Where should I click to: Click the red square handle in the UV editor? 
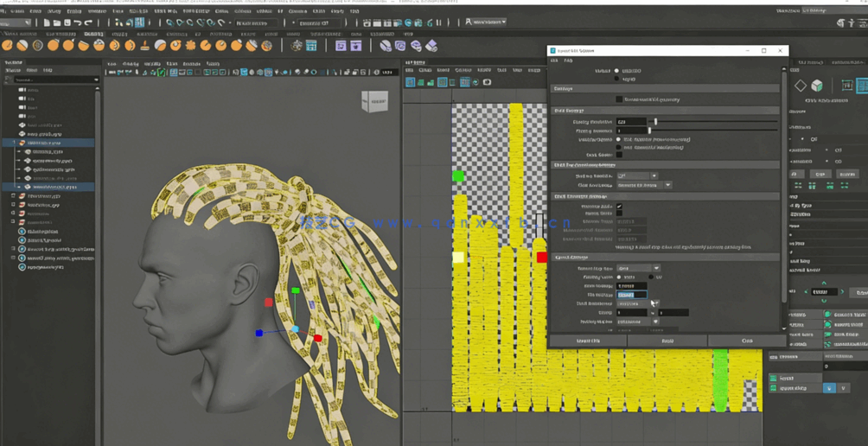coord(541,257)
